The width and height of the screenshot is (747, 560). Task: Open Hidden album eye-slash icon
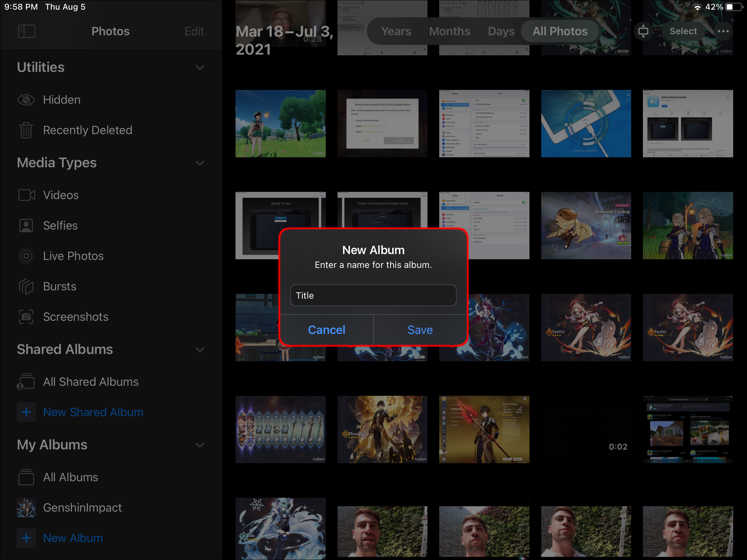click(x=26, y=100)
